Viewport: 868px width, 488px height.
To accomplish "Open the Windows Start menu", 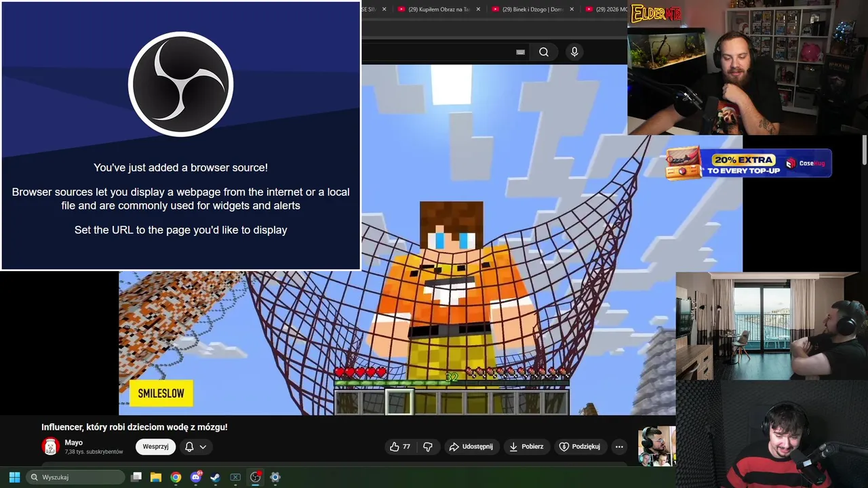I will tap(14, 477).
